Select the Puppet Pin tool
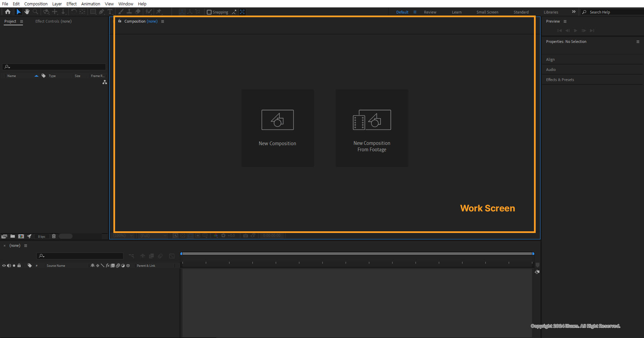Viewport: 644px width, 338px height. pos(159,12)
